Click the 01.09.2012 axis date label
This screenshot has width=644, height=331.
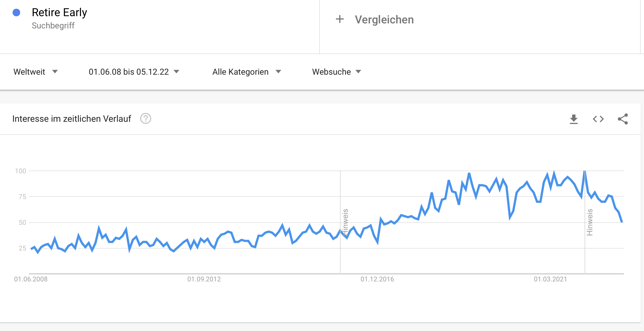point(204,279)
